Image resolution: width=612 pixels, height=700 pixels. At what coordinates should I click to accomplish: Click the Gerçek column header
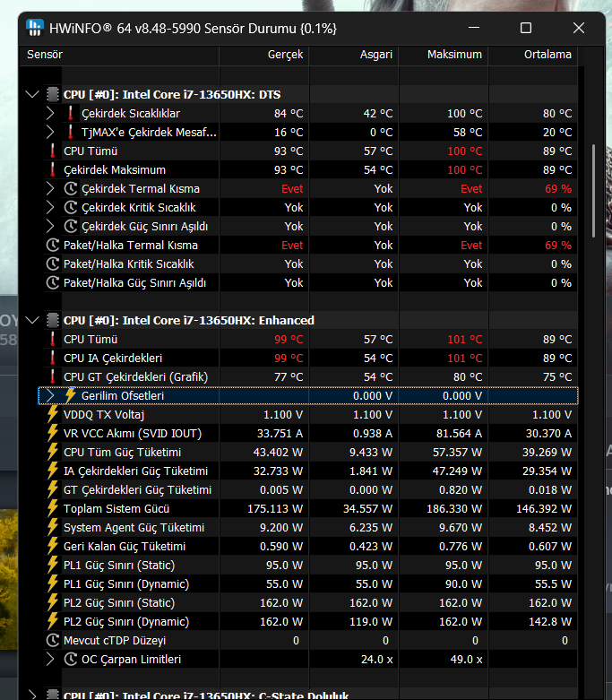tap(263, 55)
